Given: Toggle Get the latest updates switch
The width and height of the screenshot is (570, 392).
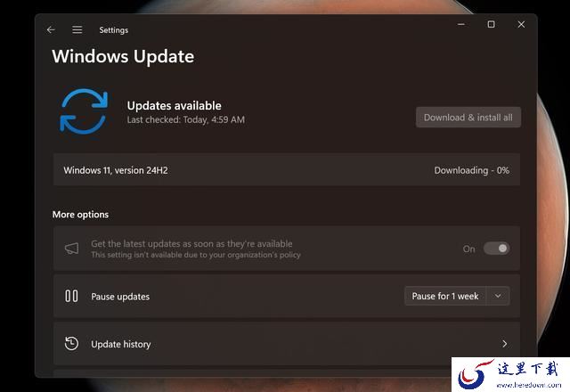Looking at the screenshot, I should pyautogui.click(x=497, y=249).
